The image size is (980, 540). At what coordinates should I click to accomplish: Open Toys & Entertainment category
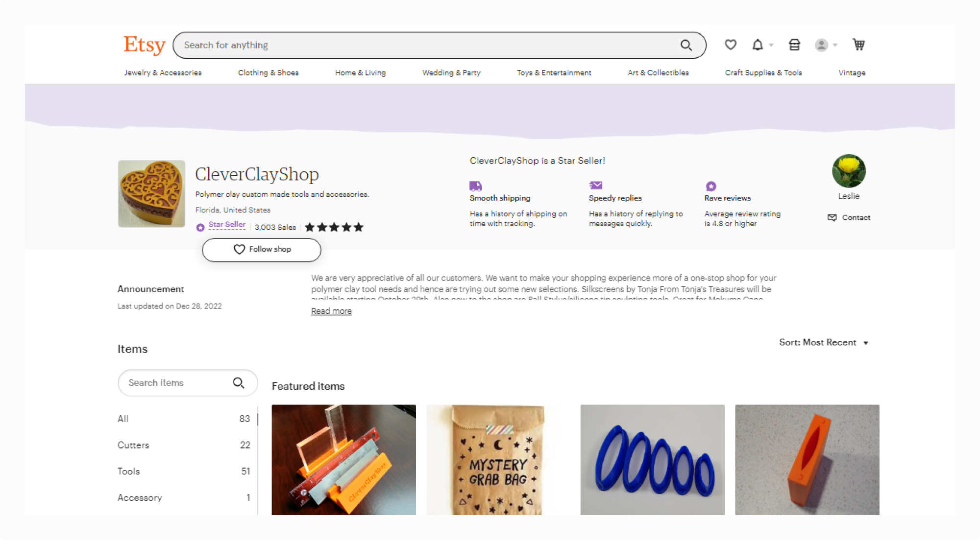[x=554, y=72]
